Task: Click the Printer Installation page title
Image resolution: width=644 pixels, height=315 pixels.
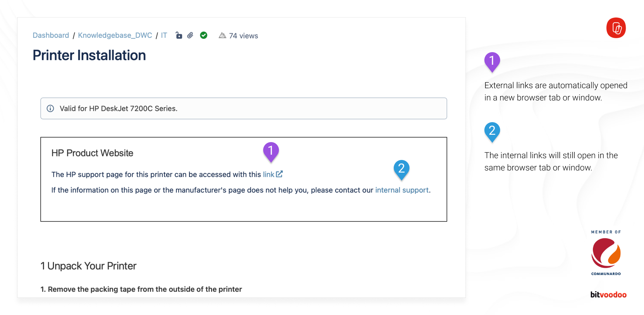Action: tap(89, 55)
